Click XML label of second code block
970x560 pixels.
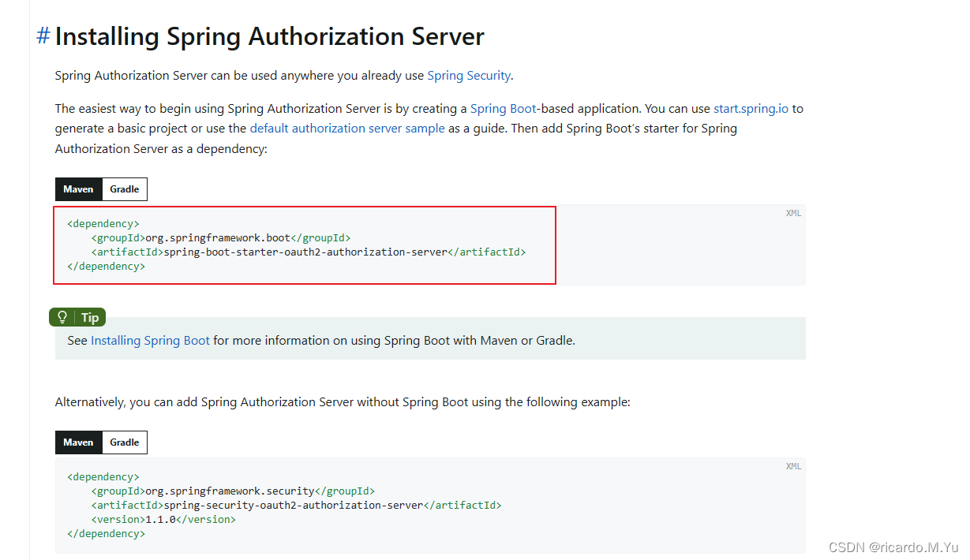click(x=793, y=466)
